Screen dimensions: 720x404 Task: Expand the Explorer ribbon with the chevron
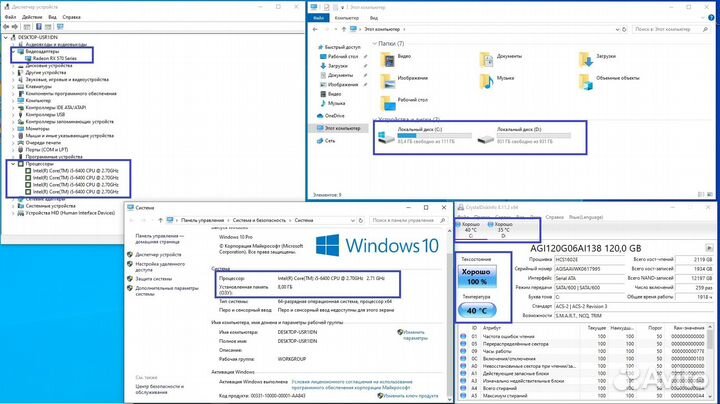tap(704, 17)
